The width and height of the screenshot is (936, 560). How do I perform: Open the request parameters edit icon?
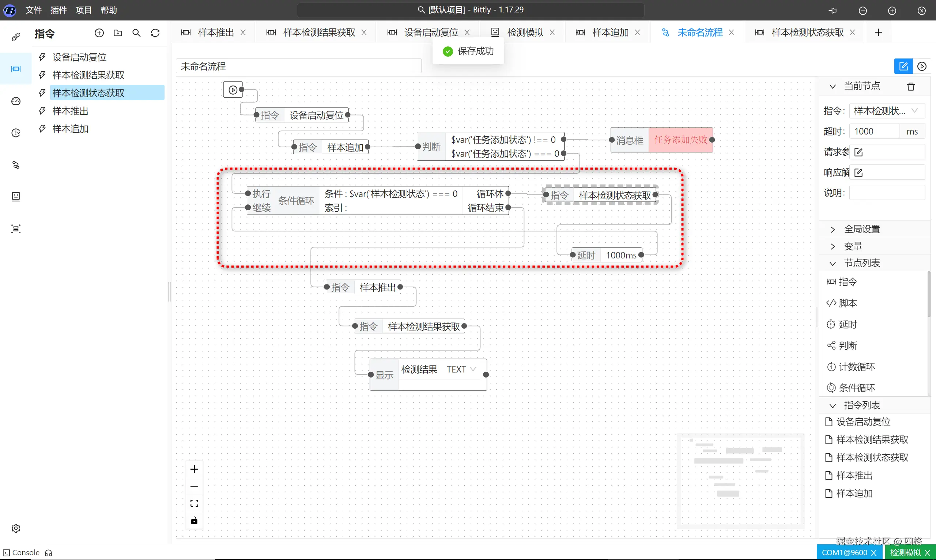[858, 152]
